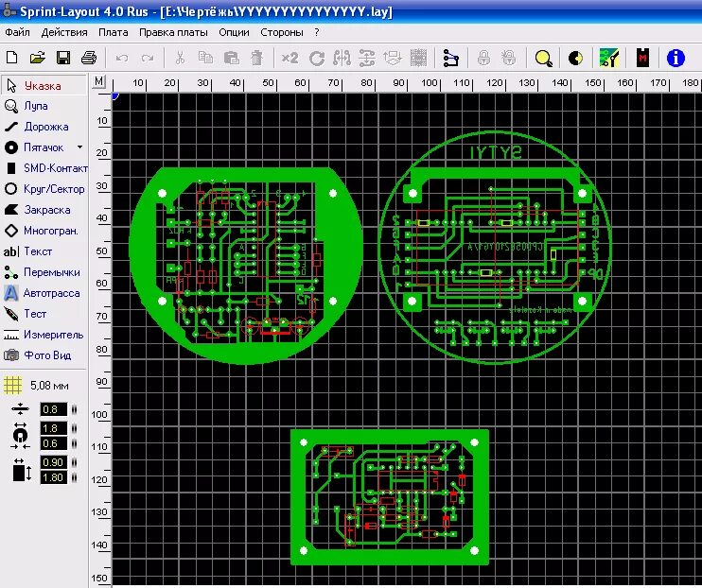
Task: Delete selection using the trash icon
Action: point(256,59)
